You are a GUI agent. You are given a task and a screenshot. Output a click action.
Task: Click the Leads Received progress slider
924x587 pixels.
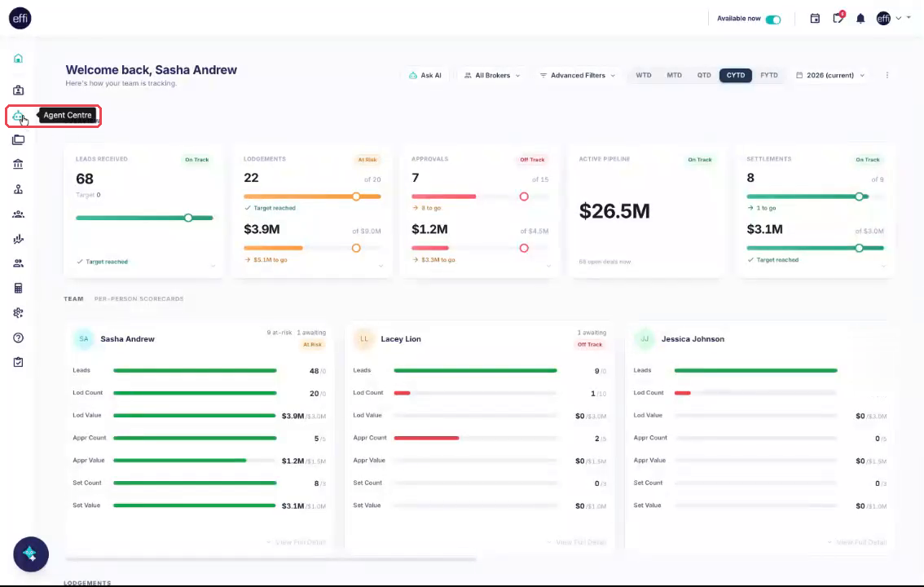point(144,218)
